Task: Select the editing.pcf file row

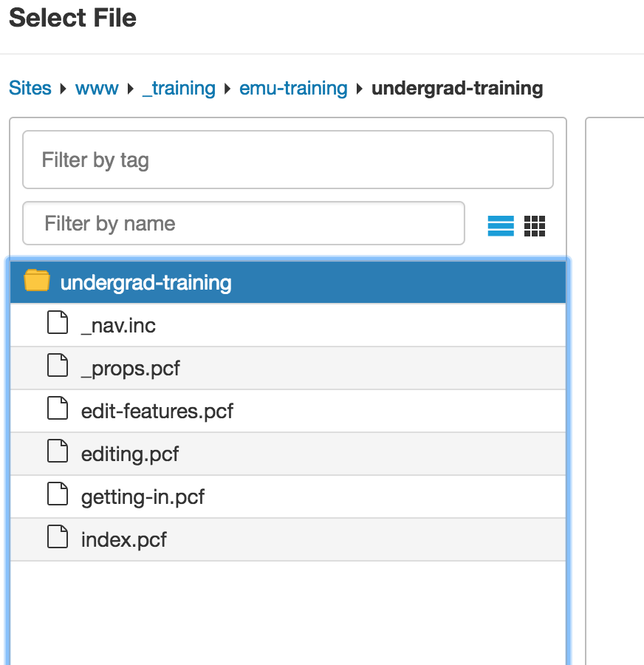Action: pyautogui.click(x=131, y=453)
